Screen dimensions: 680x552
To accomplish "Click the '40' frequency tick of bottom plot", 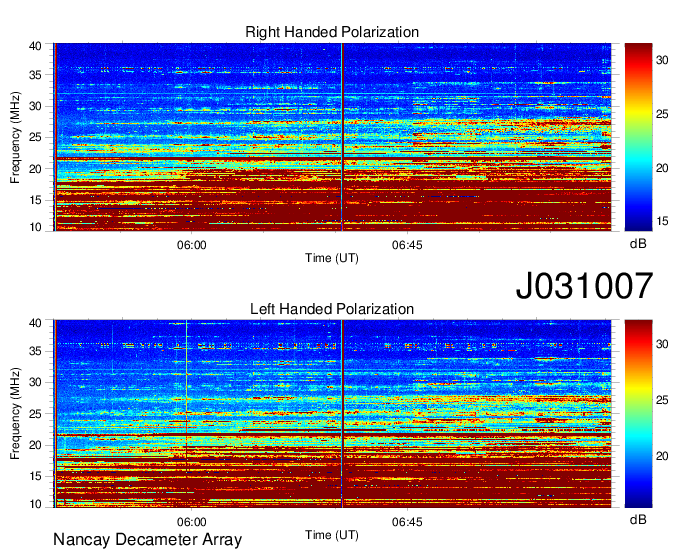I will pos(36,323).
